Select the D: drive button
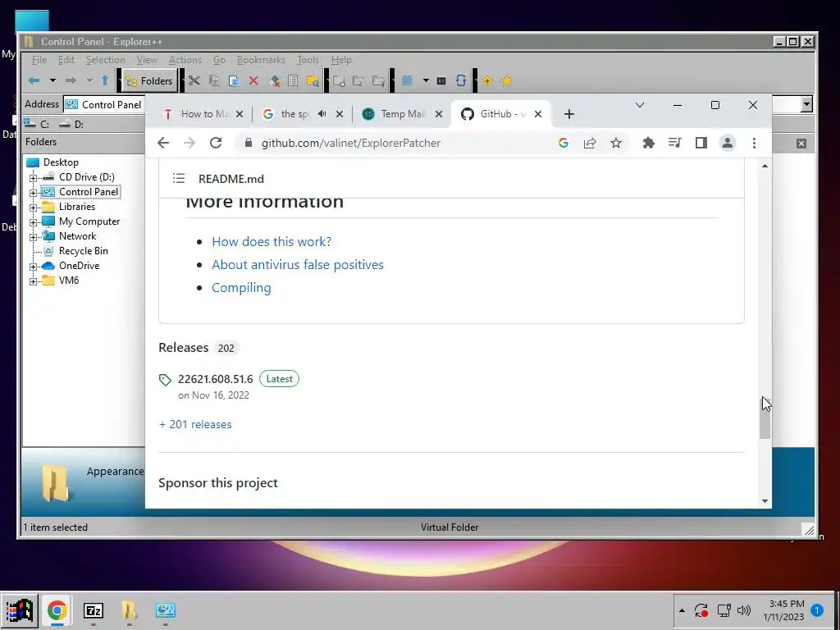The height and width of the screenshot is (630, 840). point(72,125)
